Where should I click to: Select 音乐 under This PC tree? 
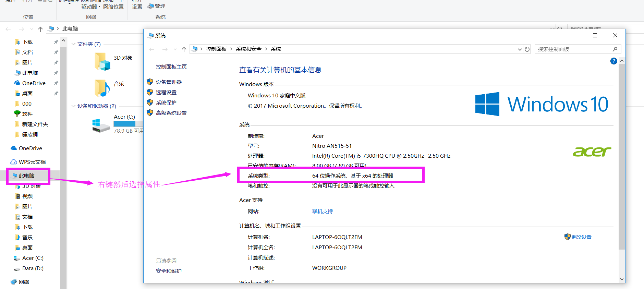pyautogui.click(x=27, y=237)
